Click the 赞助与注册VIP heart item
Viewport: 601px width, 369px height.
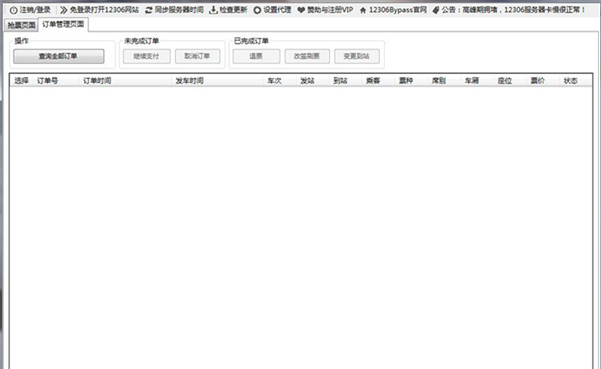(x=325, y=10)
